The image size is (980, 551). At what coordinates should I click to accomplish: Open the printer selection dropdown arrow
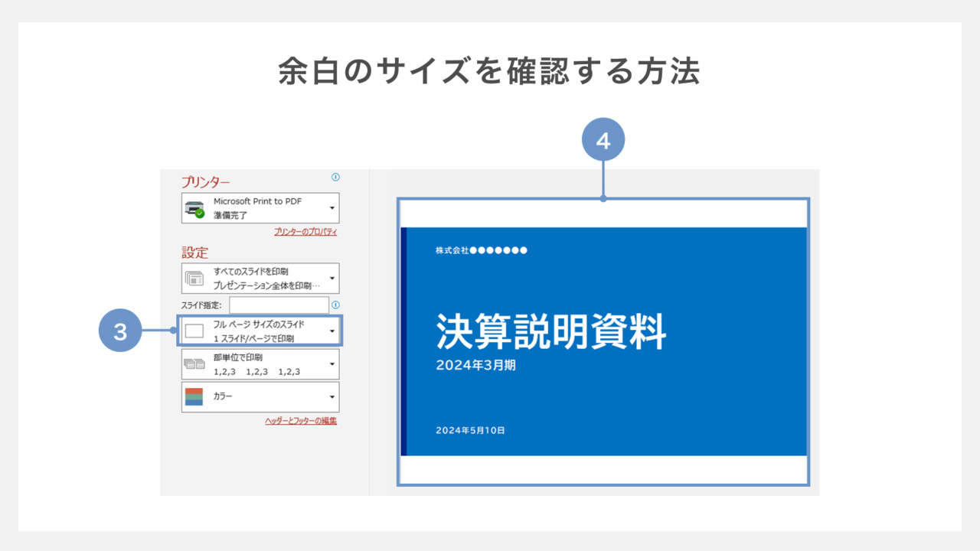pos(332,208)
